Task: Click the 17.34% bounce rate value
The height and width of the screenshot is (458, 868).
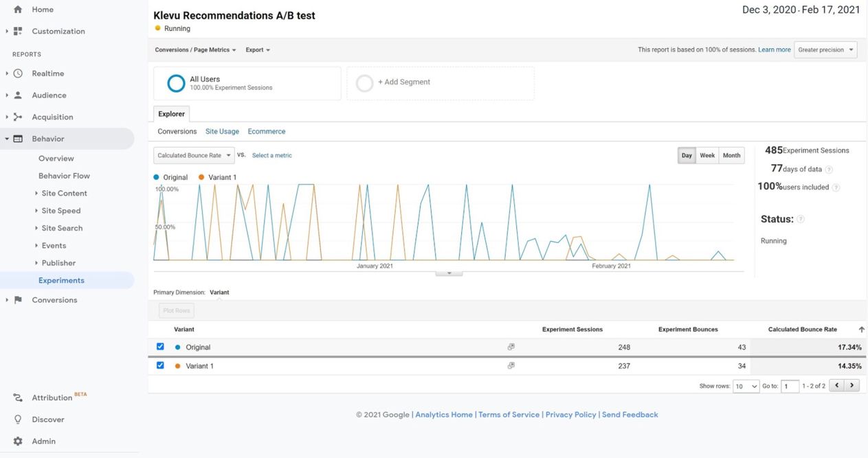Action: (849, 347)
